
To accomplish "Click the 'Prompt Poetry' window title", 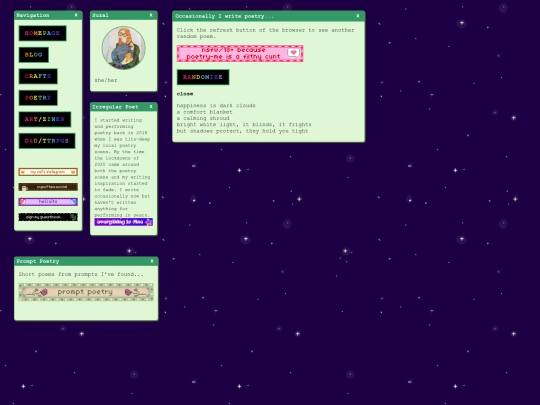I will (38, 261).
